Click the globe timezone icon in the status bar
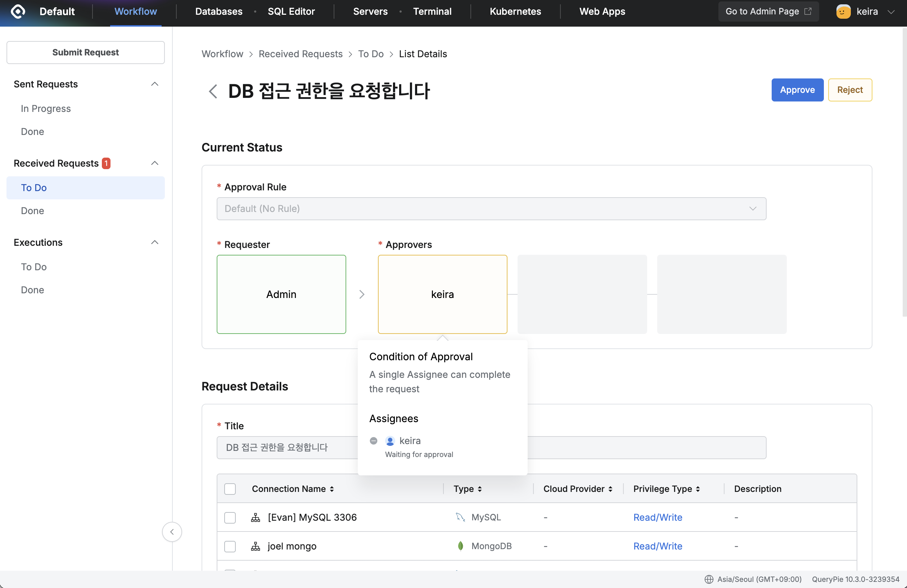The image size is (907, 588). coord(708,579)
